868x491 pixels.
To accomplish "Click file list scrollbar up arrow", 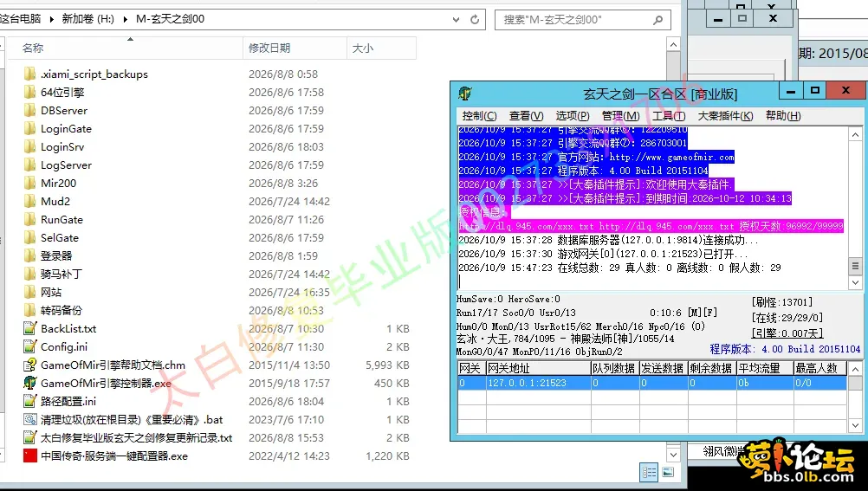I will click(x=673, y=44).
